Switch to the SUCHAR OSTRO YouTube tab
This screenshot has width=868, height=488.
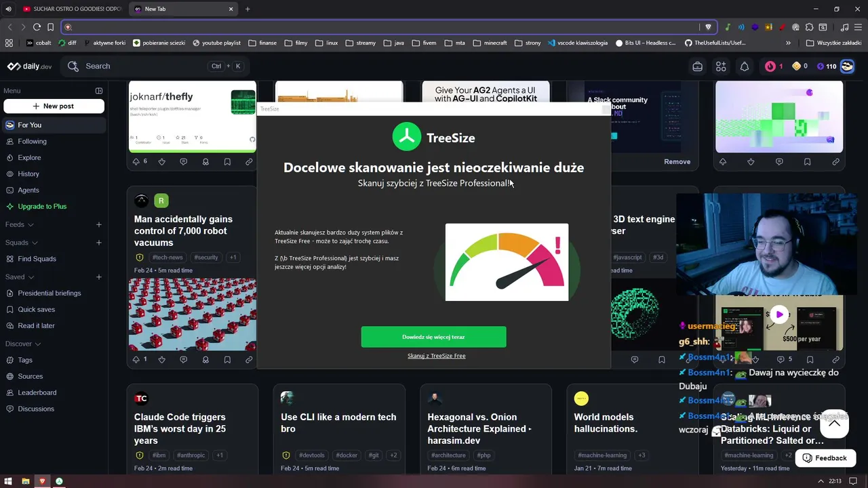71,9
